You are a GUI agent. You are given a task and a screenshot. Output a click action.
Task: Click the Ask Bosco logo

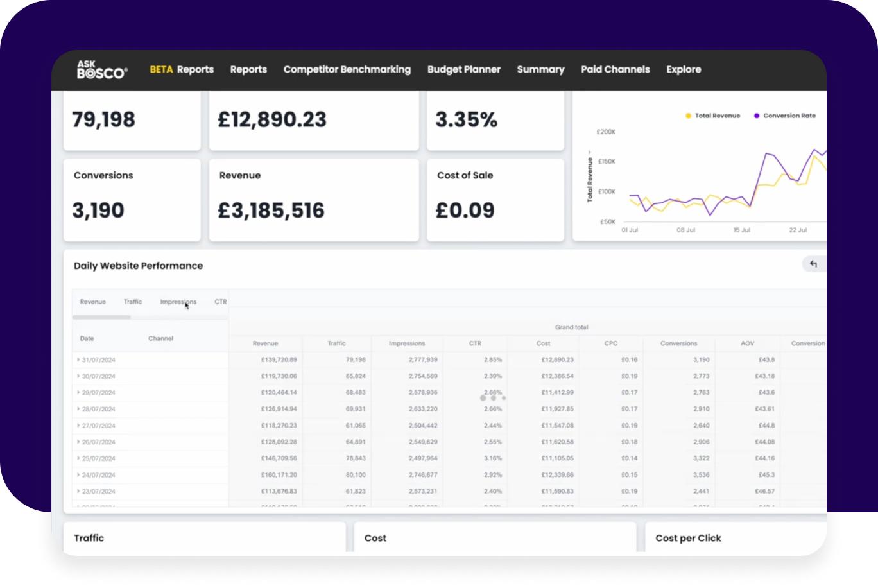pyautogui.click(x=102, y=69)
